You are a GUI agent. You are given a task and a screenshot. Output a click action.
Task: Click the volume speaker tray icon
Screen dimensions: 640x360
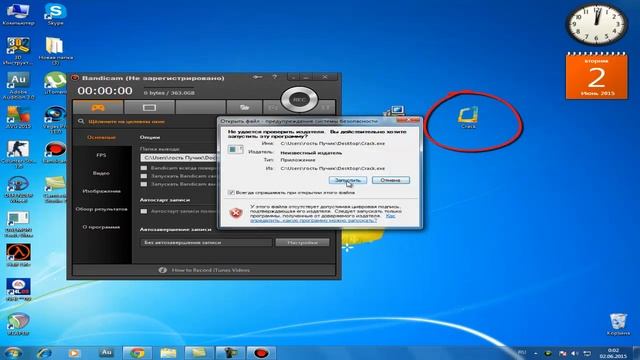pos(575,353)
